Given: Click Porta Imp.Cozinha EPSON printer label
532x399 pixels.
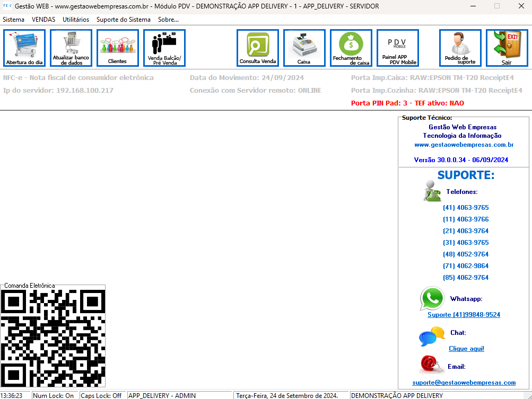Looking at the screenshot, I should 437,91.
